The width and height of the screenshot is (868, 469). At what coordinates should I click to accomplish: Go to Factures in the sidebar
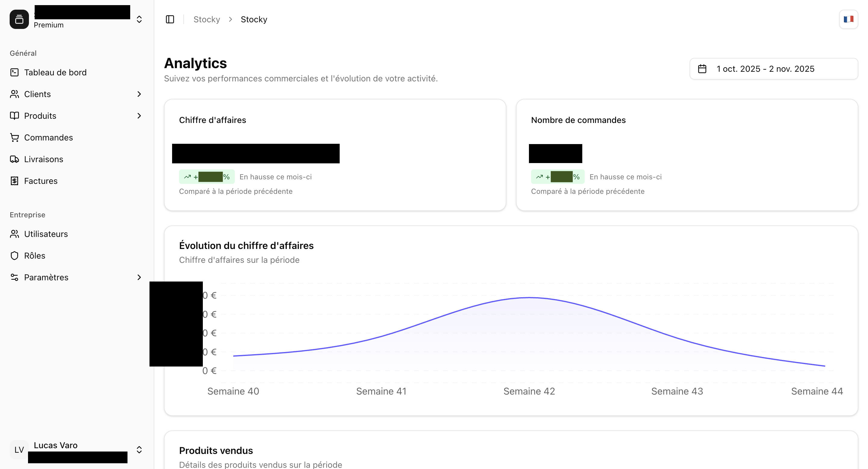pyautogui.click(x=41, y=181)
